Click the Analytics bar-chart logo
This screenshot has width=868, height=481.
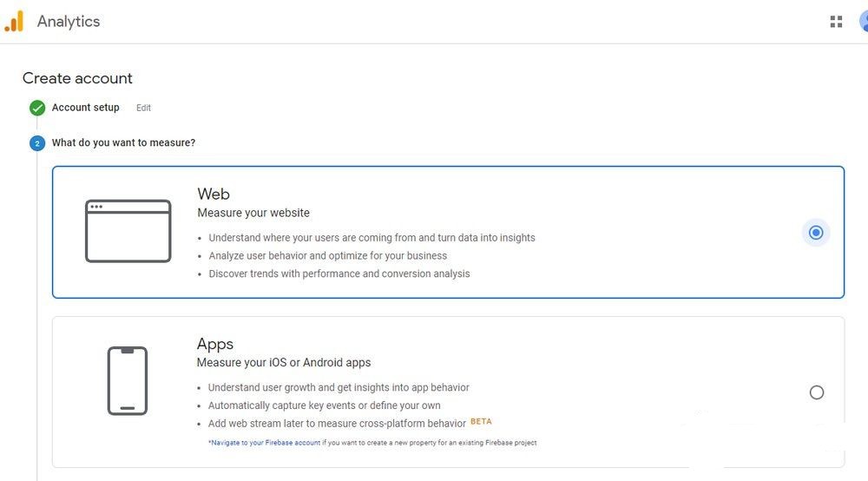pos(14,22)
